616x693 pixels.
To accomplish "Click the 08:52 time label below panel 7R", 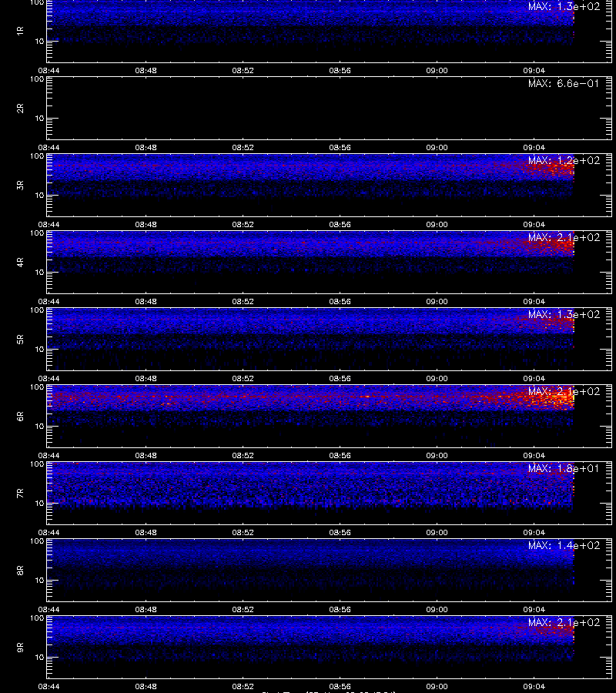I will click(243, 533).
